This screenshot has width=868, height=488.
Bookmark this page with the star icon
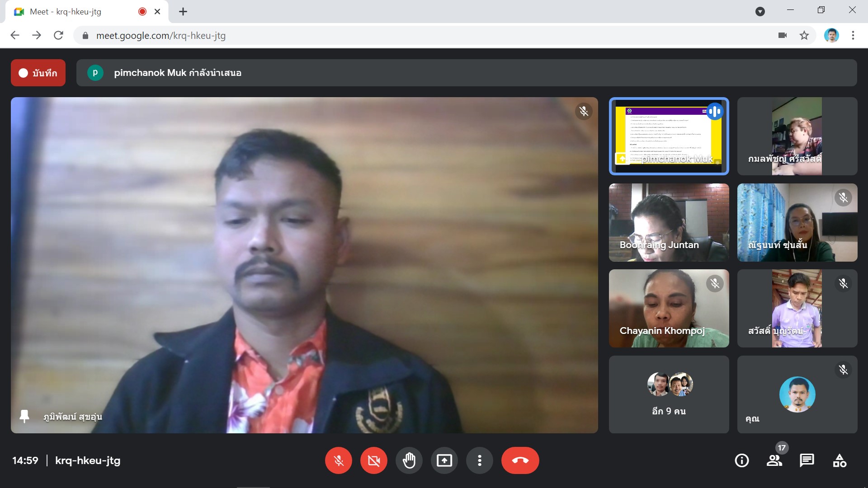coord(804,35)
